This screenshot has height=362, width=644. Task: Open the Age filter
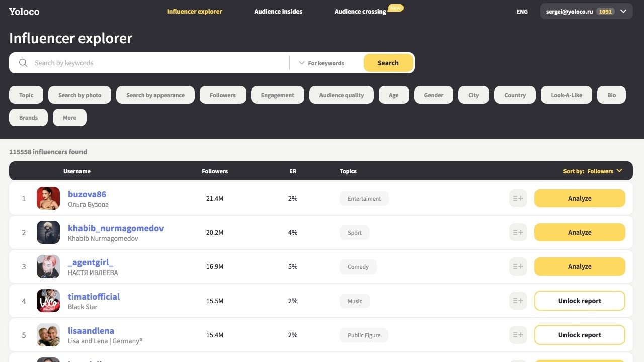coord(394,95)
